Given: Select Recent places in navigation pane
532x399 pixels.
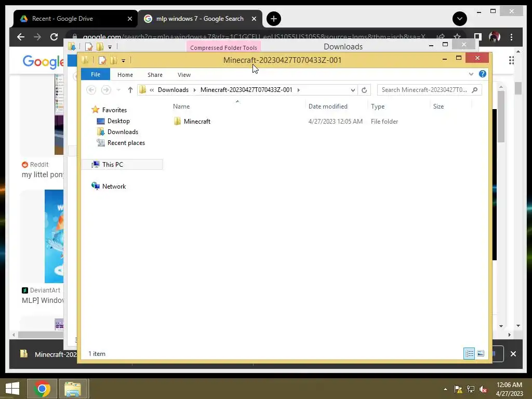Looking at the screenshot, I should [x=126, y=143].
